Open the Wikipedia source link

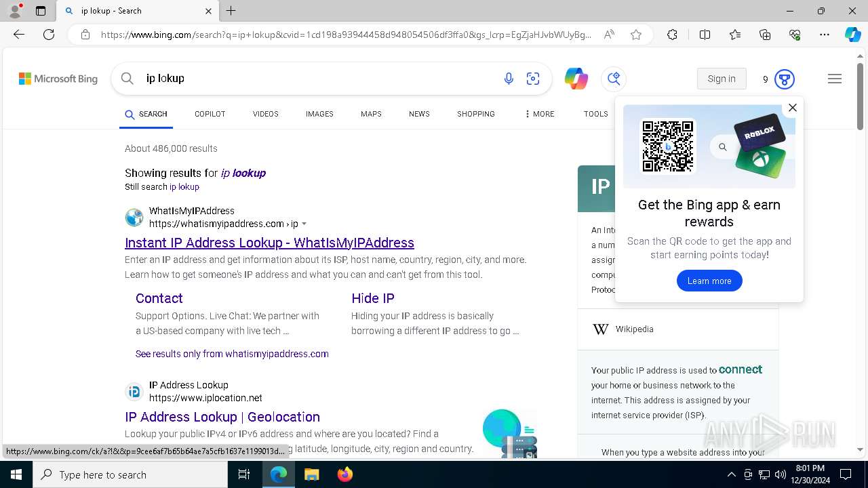click(634, 329)
